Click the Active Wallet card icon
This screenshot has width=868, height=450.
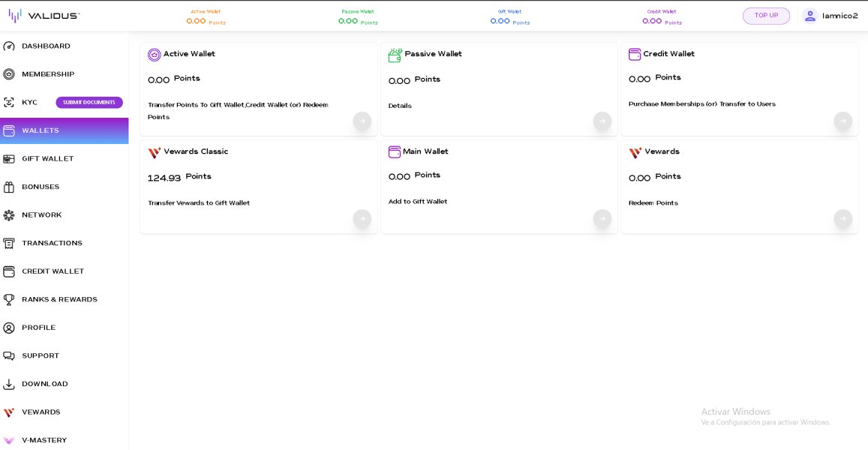click(155, 55)
